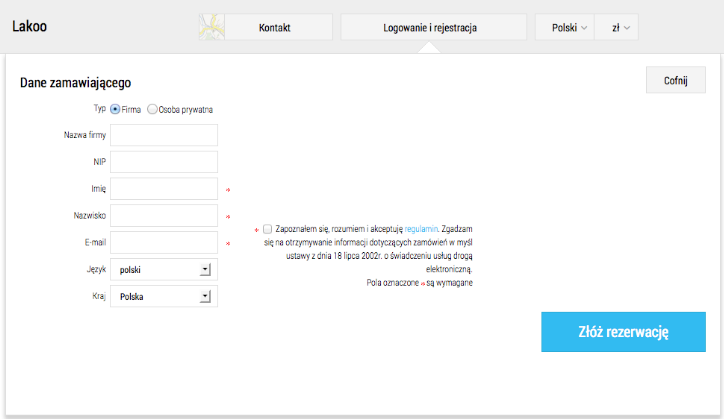The height and width of the screenshot is (419, 724).
Task: Open the Polski language dropdown
Action: point(565,27)
